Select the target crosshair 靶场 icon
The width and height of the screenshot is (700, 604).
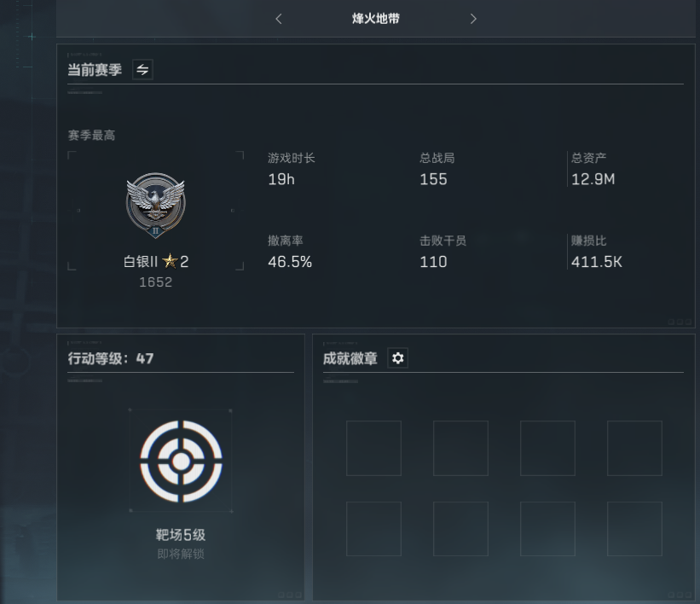(181, 461)
